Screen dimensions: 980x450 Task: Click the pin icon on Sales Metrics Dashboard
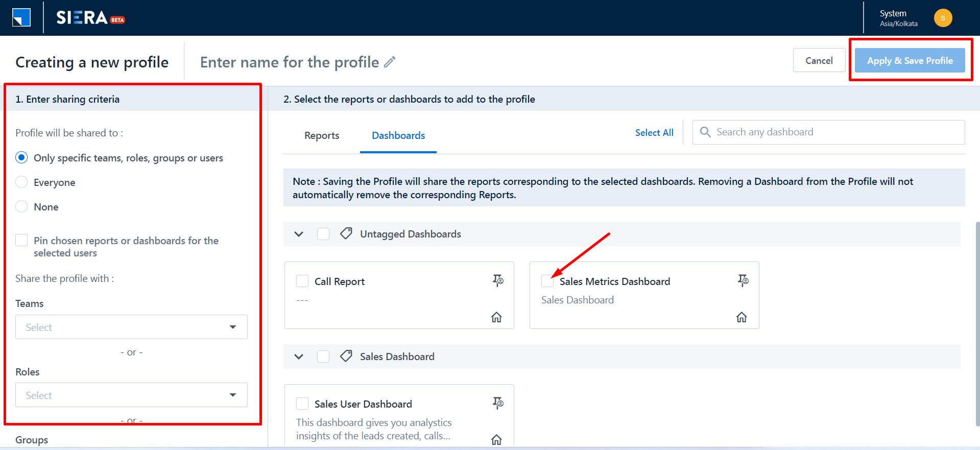click(743, 280)
